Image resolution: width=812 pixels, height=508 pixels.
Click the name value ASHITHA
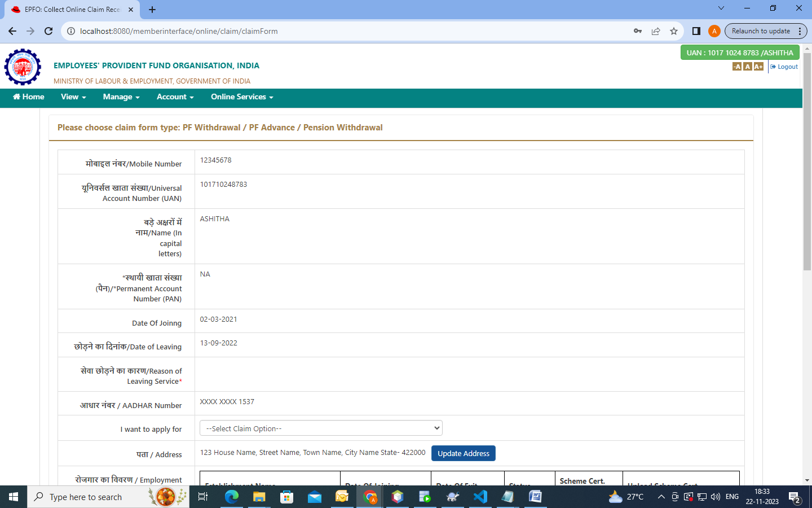215,219
